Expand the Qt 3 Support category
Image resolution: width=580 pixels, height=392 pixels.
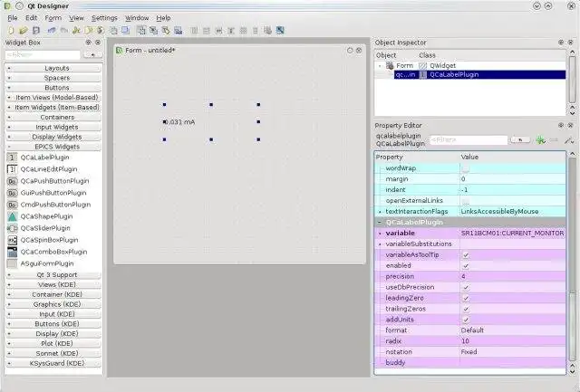point(53,275)
